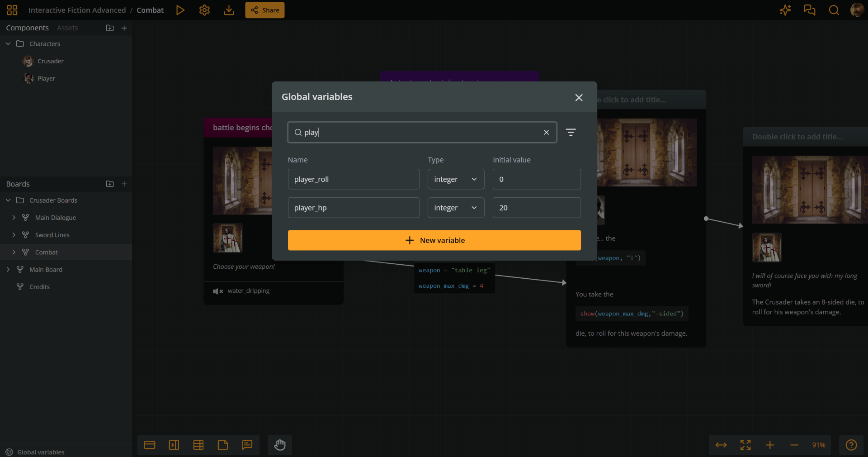Open the app grid home icon

coord(12,10)
